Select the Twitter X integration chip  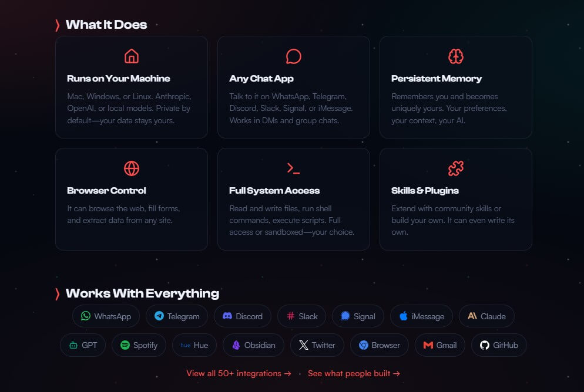coord(317,345)
